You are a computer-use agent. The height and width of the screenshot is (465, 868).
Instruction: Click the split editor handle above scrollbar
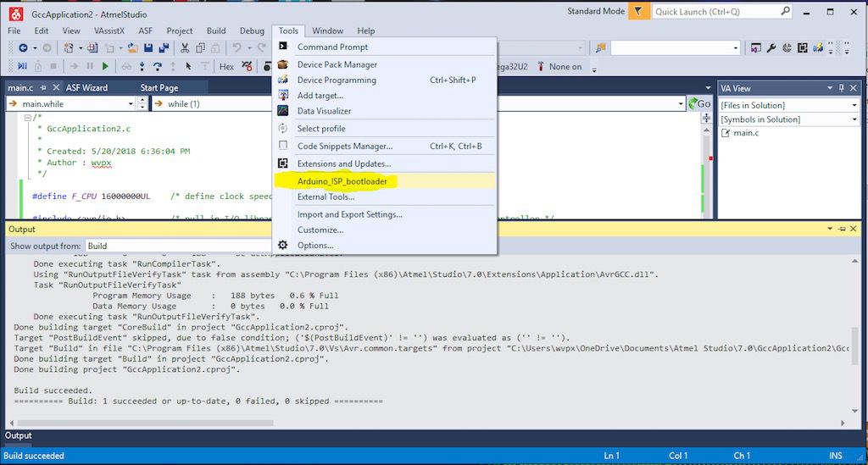(706, 118)
